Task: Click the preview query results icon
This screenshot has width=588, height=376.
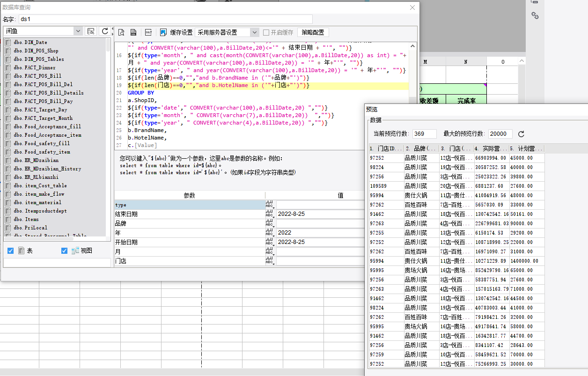Action: point(121,32)
